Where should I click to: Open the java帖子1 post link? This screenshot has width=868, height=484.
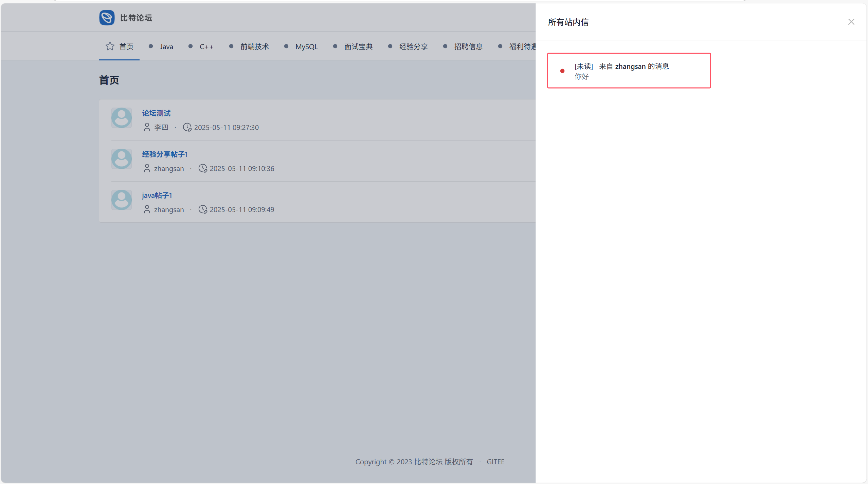[x=157, y=196]
